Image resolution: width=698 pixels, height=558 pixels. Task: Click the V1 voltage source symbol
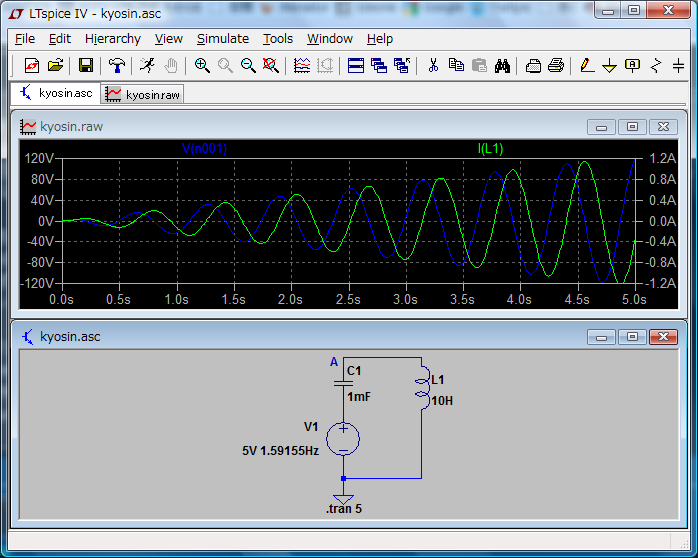pyautogui.click(x=343, y=438)
